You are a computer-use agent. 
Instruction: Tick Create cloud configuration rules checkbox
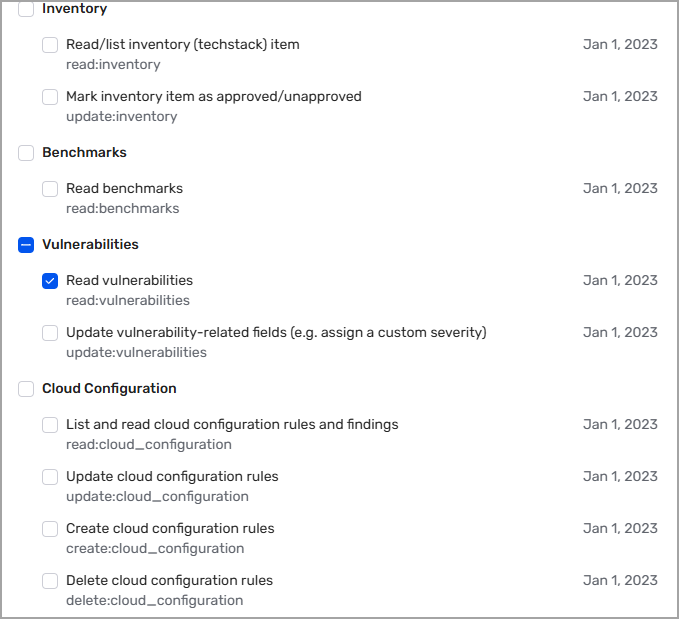50,529
